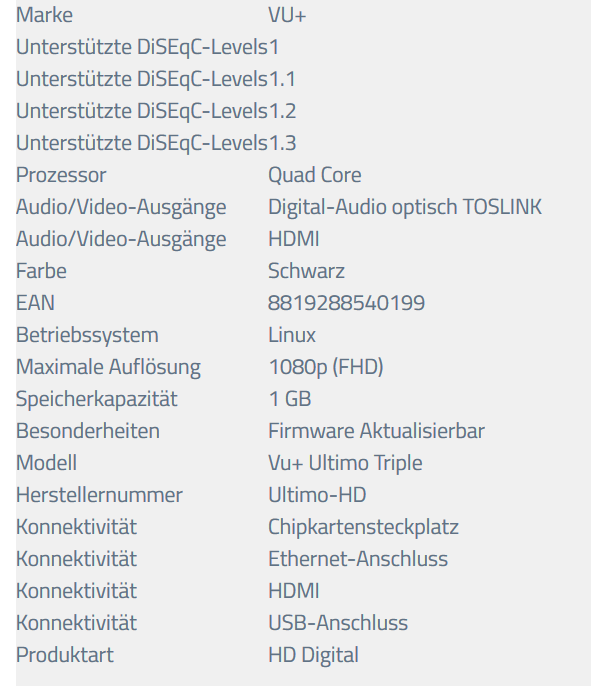Select Firmware Aktualisierbar under Besonderheiten
This screenshot has width=591, height=686.
click(376, 431)
